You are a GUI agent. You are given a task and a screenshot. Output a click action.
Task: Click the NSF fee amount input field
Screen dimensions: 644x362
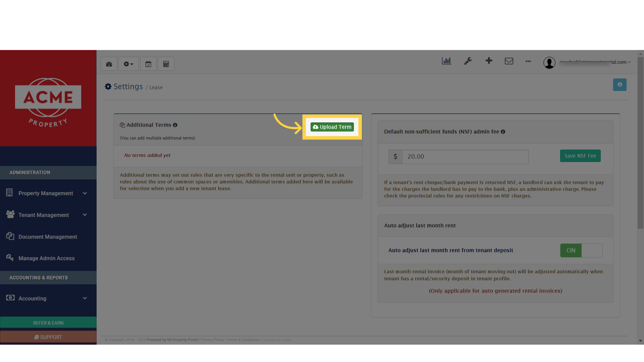click(465, 157)
